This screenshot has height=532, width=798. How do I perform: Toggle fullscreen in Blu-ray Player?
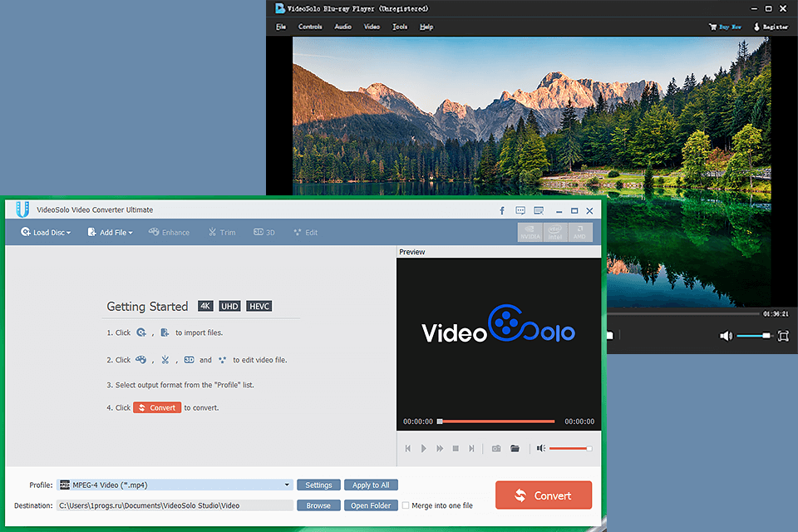(x=783, y=336)
